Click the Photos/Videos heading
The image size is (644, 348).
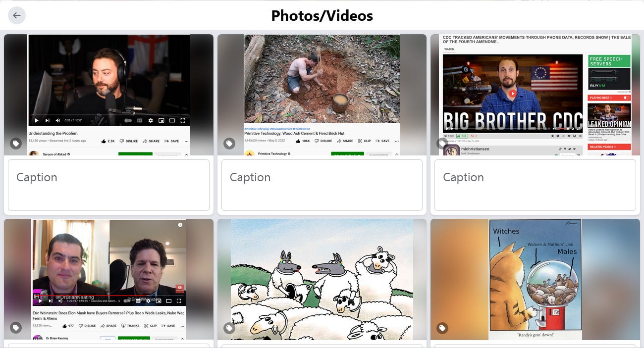322,16
